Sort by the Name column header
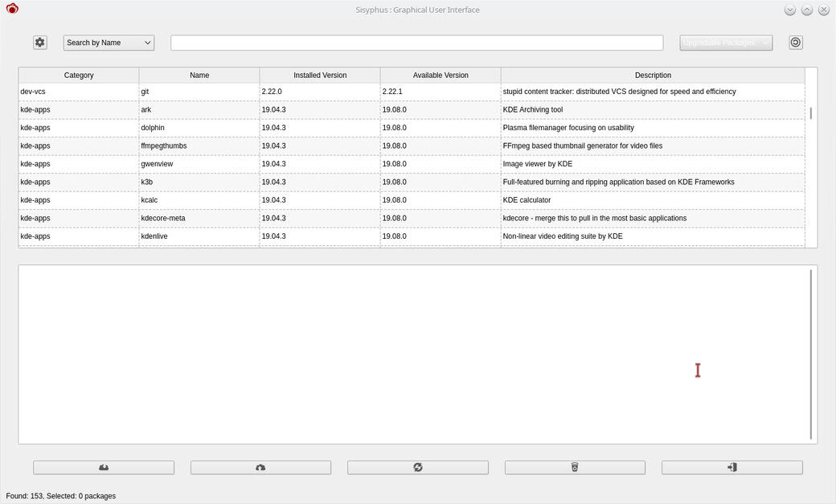Image resolution: width=836 pixels, height=504 pixels. (199, 76)
